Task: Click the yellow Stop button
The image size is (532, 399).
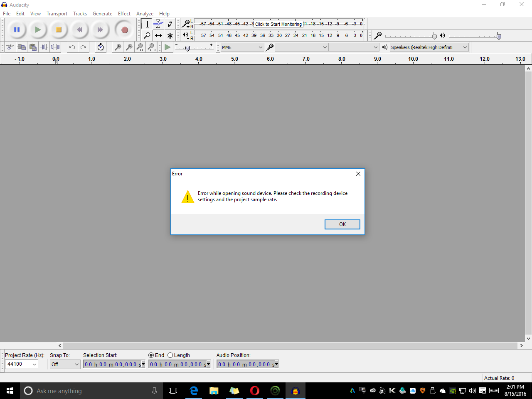Action: (x=59, y=30)
